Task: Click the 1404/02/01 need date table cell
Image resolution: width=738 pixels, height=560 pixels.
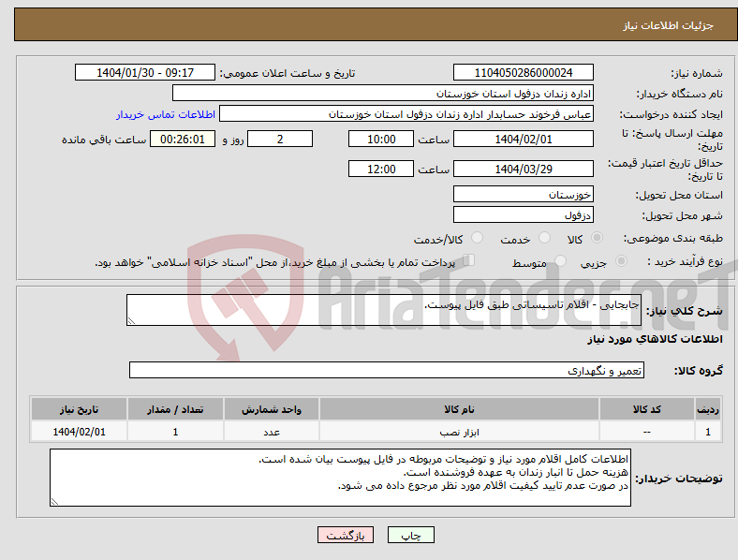Action: coord(79,432)
